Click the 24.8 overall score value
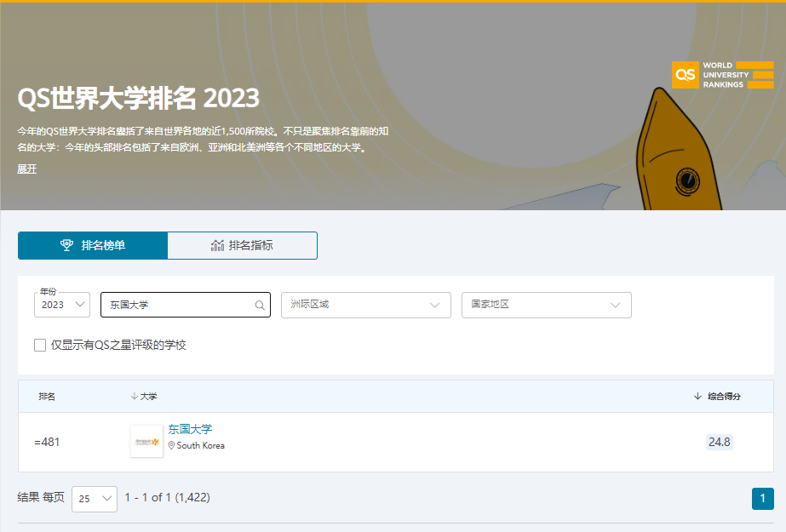The width and height of the screenshot is (786, 532). [x=720, y=442]
